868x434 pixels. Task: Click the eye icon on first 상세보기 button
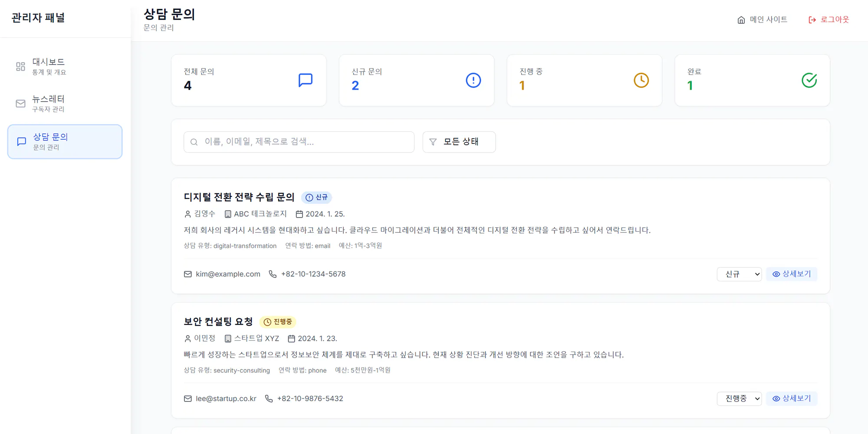[776, 274]
